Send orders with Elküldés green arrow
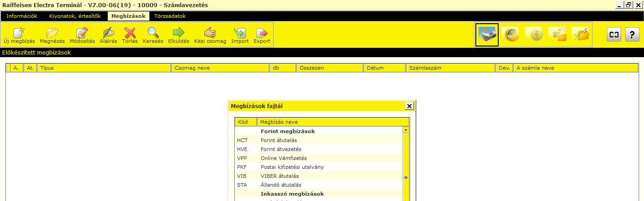This screenshot has height=201, width=644. click(x=179, y=35)
